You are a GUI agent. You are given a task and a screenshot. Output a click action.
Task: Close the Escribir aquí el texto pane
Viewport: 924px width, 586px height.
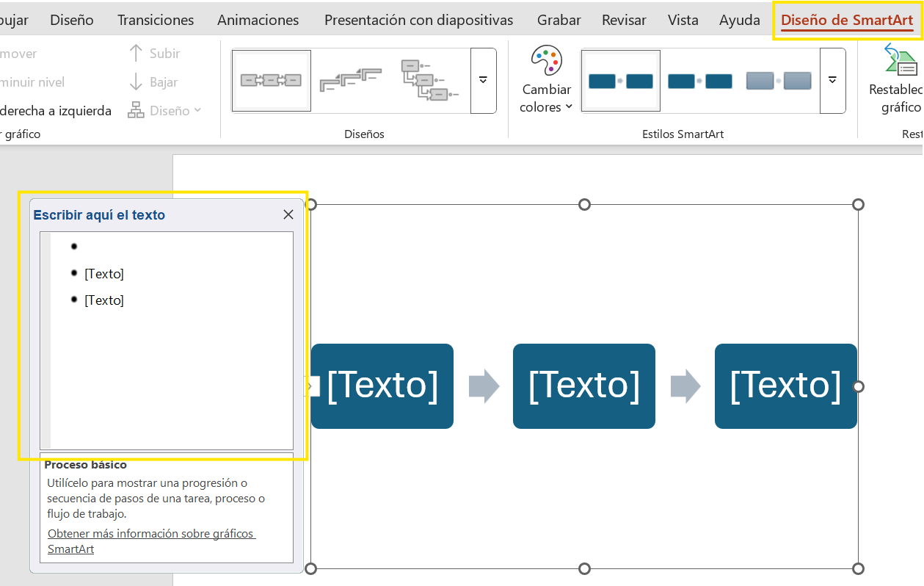coord(288,214)
